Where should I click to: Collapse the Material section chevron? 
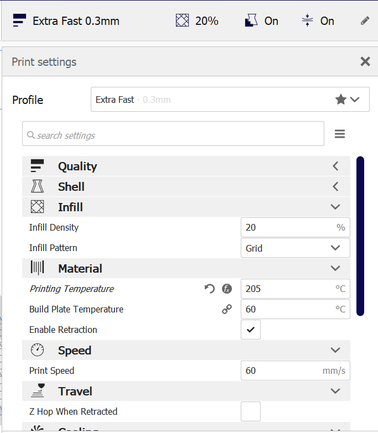(x=335, y=268)
